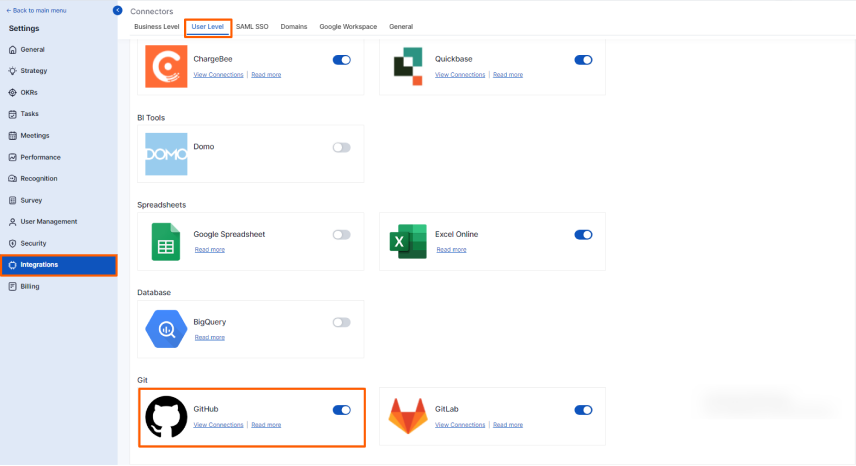Click the Survey icon in sidebar
Viewport: 856px width, 466px height.
(13, 200)
